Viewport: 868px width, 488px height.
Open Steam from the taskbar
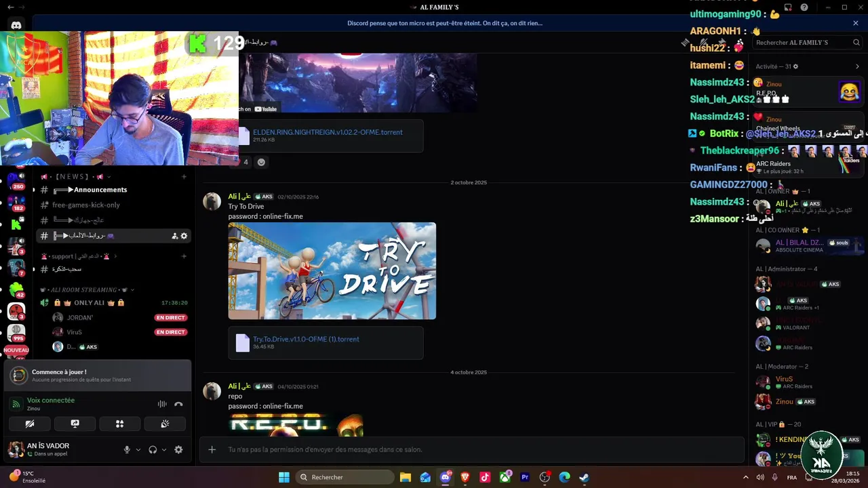point(584,477)
